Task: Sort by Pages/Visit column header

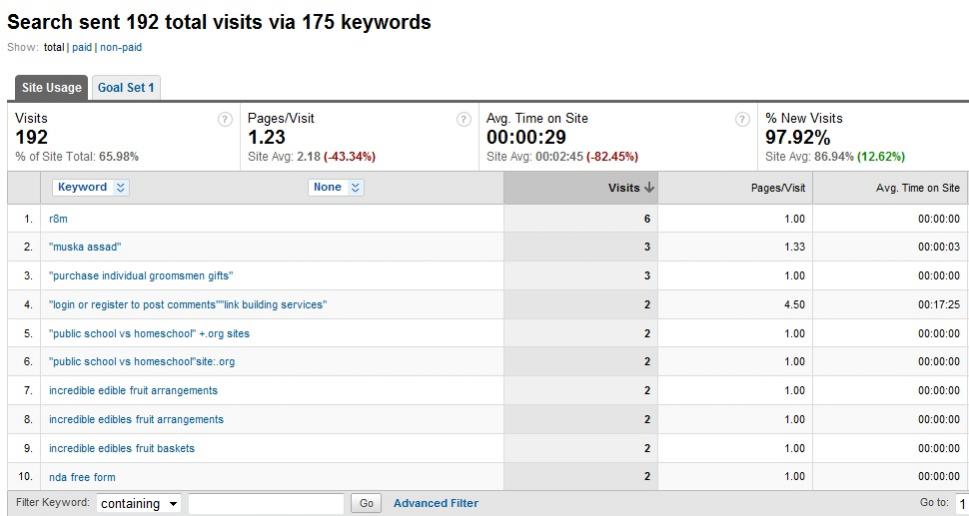Action: pos(778,187)
